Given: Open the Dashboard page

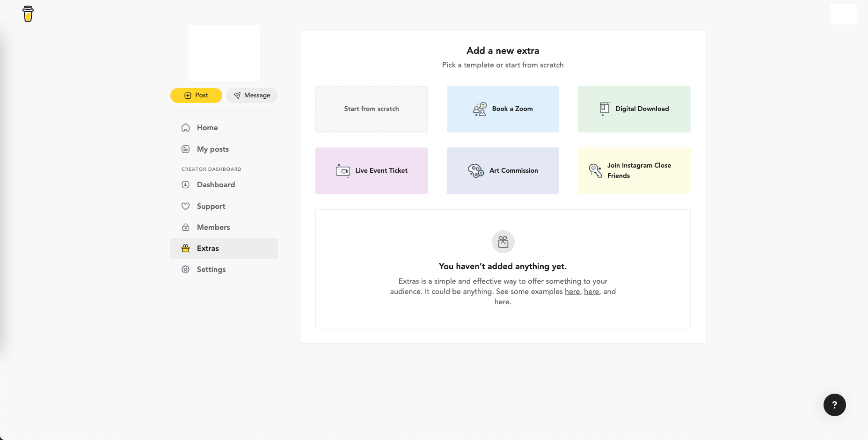Looking at the screenshot, I should tap(224, 184).
